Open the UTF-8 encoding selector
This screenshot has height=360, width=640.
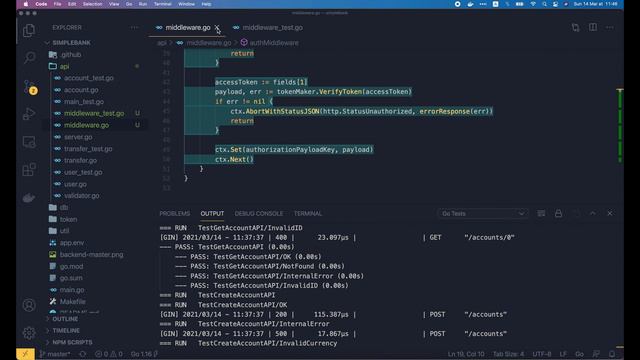pos(542,354)
